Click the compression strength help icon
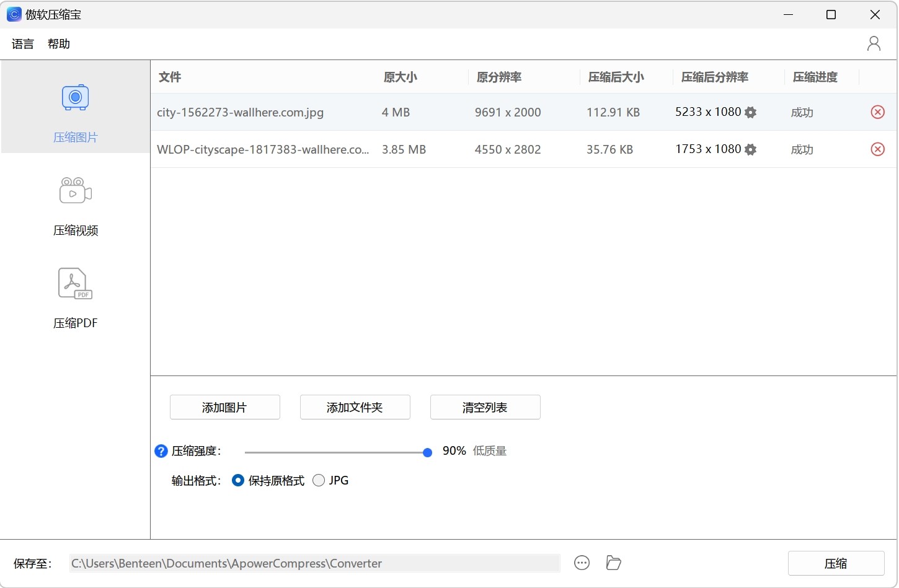Image resolution: width=899 pixels, height=588 pixels. pyautogui.click(x=161, y=451)
